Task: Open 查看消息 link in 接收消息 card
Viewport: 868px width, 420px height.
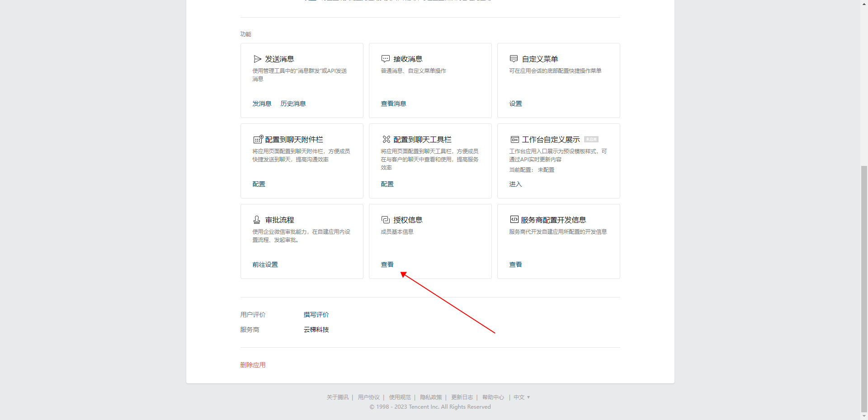Action: [393, 104]
